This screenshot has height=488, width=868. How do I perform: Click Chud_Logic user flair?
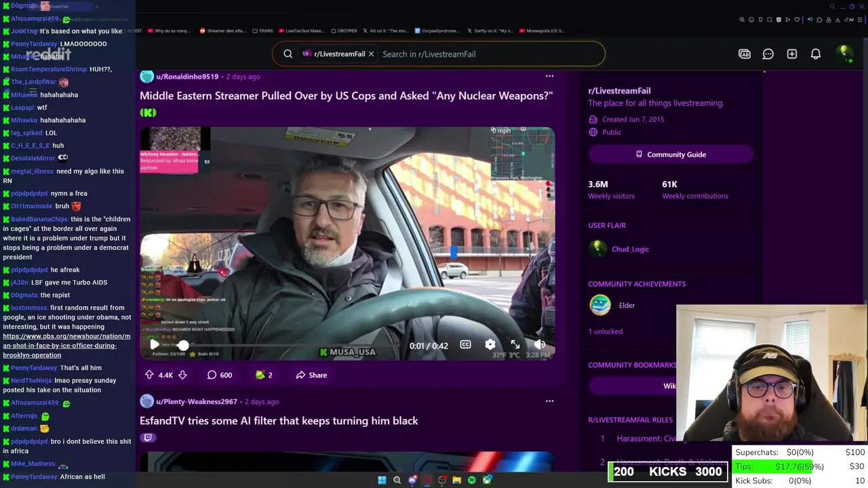tap(631, 249)
